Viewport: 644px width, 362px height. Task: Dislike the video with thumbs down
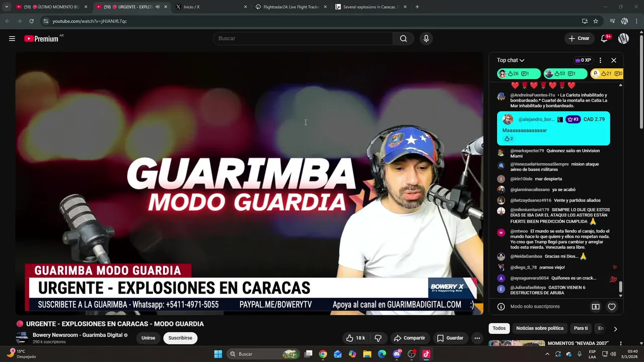[378, 338]
